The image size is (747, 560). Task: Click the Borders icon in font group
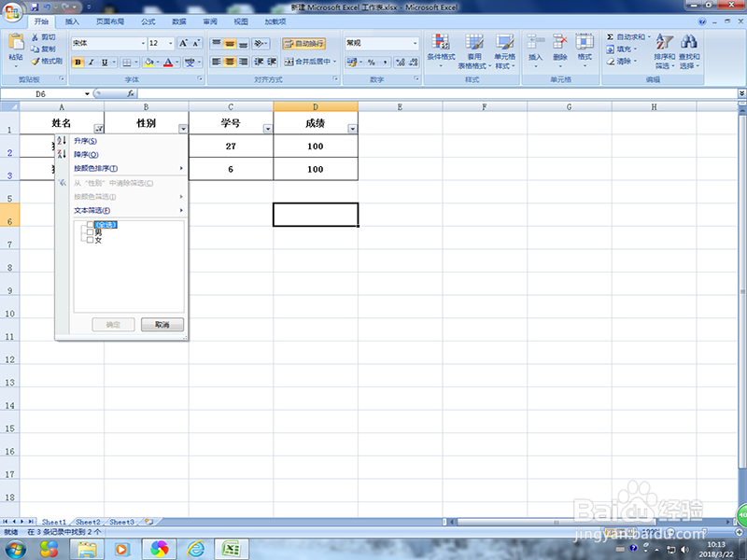(x=127, y=62)
